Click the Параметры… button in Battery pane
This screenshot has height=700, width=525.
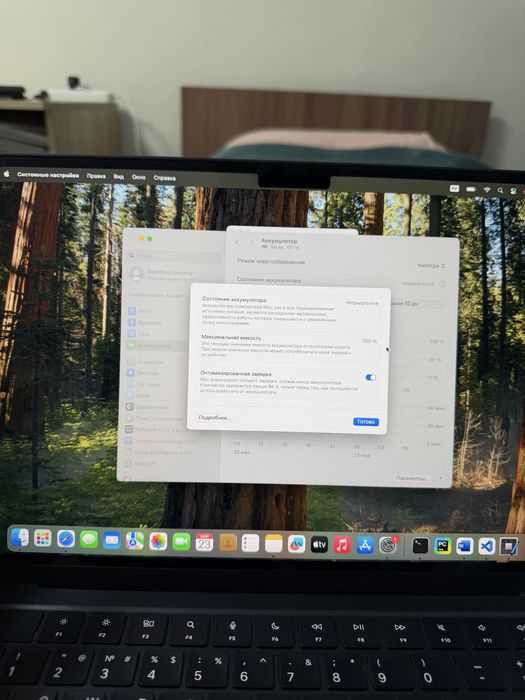click(x=411, y=478)
